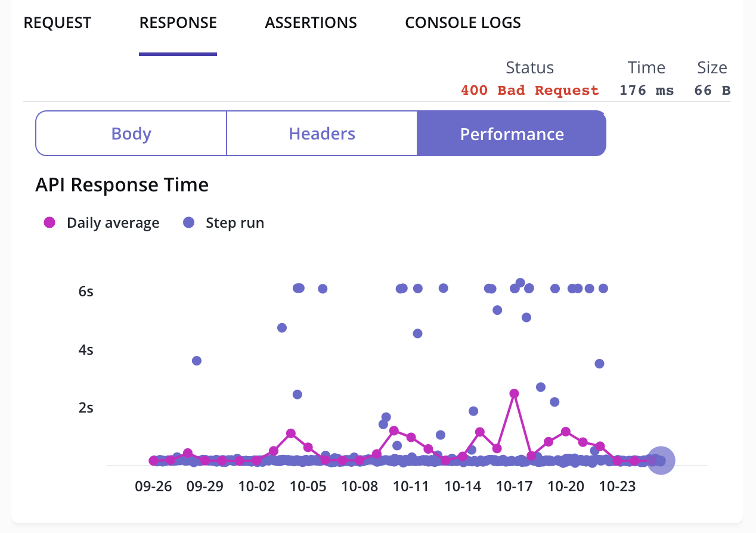Image resolution: width=756 pixels, height=533 pixels.
Task: Click the 6s y-axis label
Action: [86, 292]
